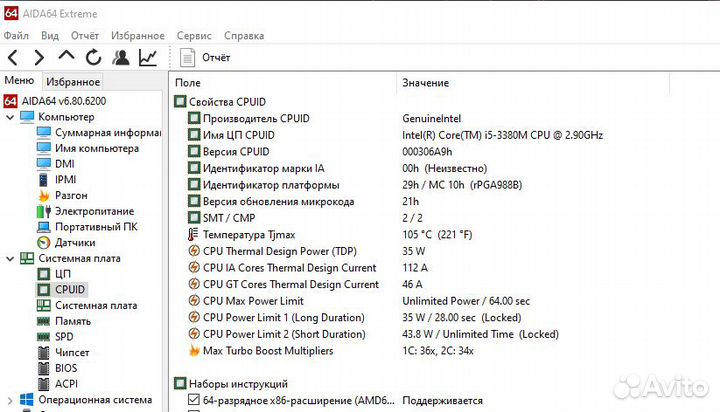Open the Сервис menu
This screenshot has width=720, height=412.
pyautogui.click(x=194, y=36)
